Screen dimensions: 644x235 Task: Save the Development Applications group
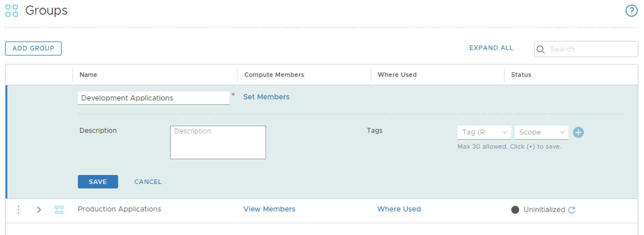[98, 182]
